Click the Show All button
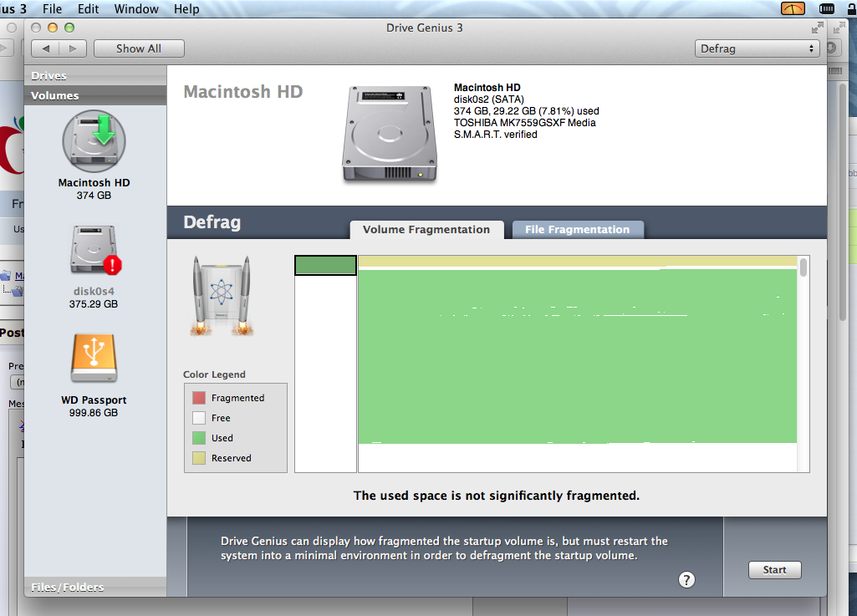Screen dimensions: 857x616 (139, 48)
